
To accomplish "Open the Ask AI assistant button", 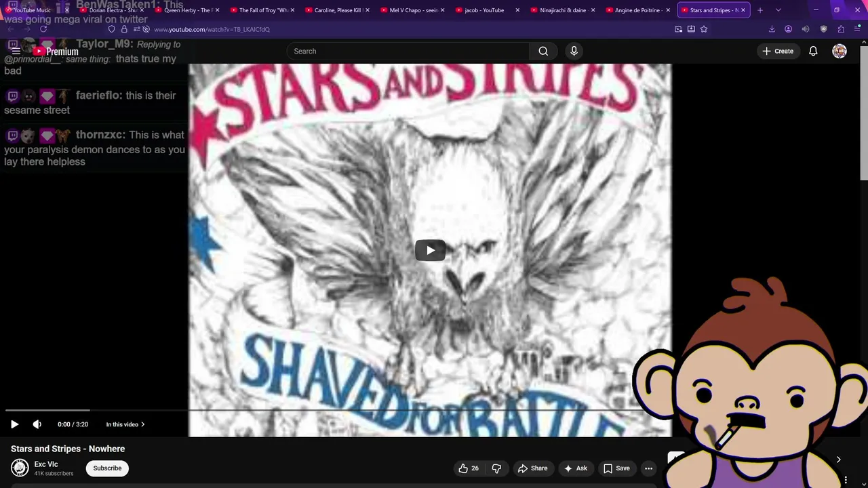I will pyautogui.click(x=576, y=468).
